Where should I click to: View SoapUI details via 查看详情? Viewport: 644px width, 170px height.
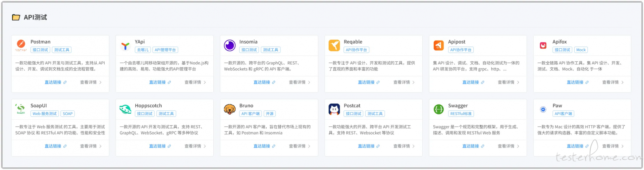91,146
